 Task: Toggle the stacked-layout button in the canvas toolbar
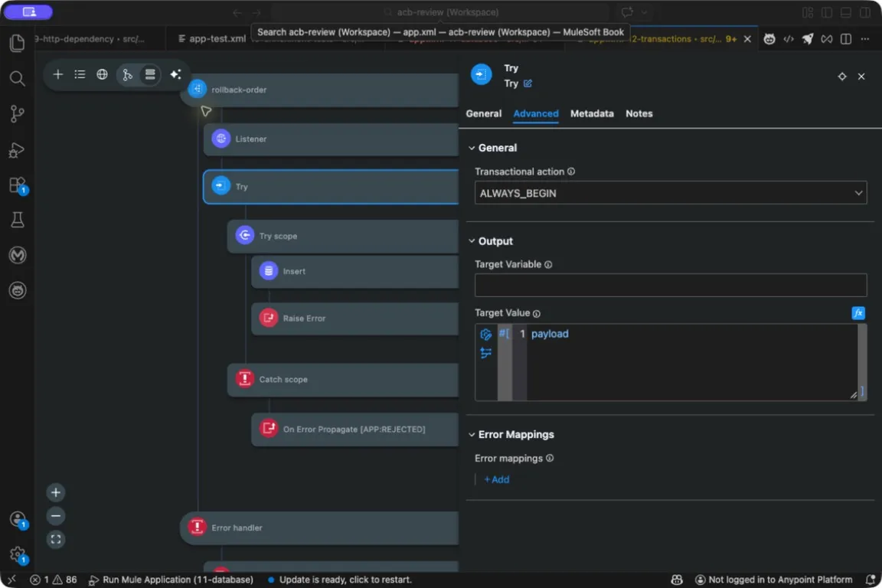click(x=150, y=74)
